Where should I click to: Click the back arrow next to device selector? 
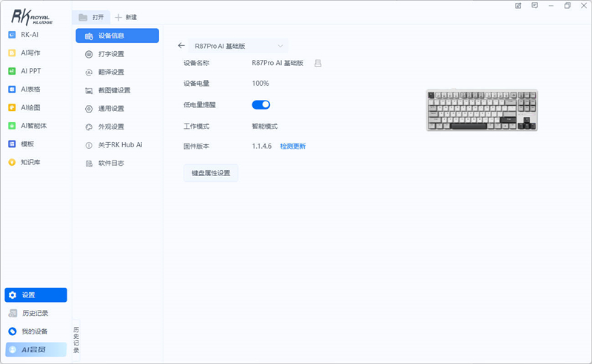181,45
